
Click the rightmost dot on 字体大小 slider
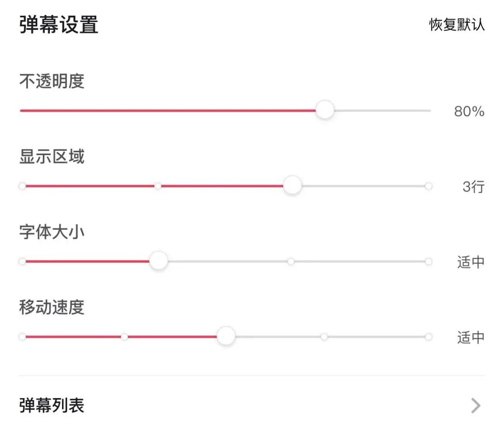tap(429, 260)
